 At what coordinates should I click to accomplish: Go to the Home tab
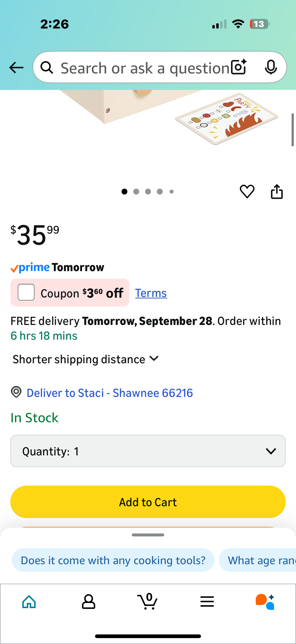29,602
